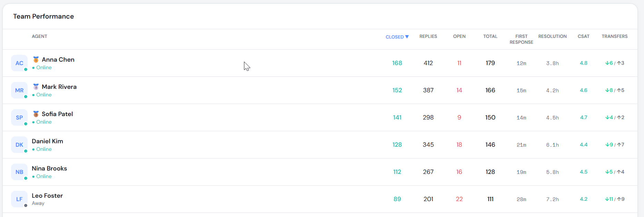Click gold medal icon beside Anna Chen
Screen dimensions: 644x217
[x=36, y=60]
